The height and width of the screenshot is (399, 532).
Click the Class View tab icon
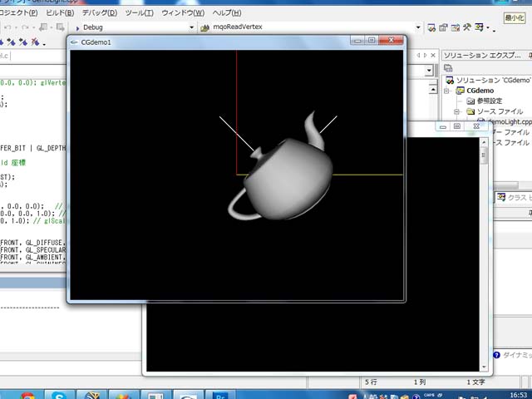point(500,197)
